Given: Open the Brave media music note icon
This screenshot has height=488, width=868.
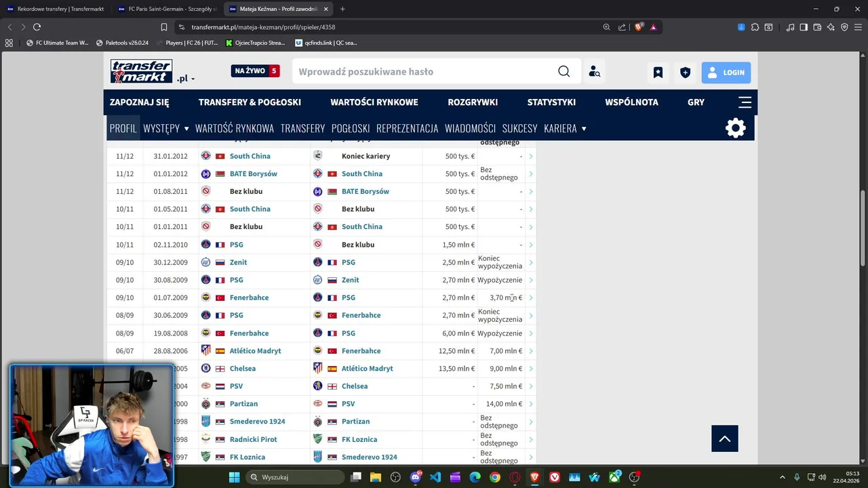Looking at the screenshot, I should click(790, 27).
